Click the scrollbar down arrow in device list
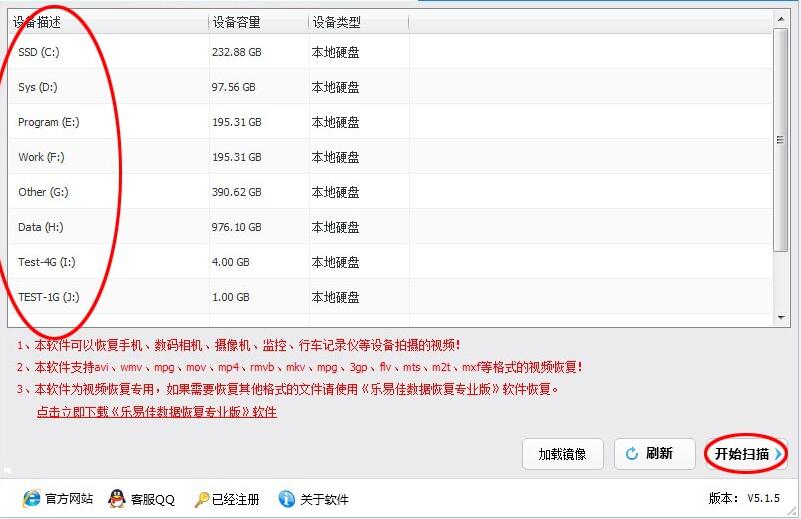 (781, 317)
